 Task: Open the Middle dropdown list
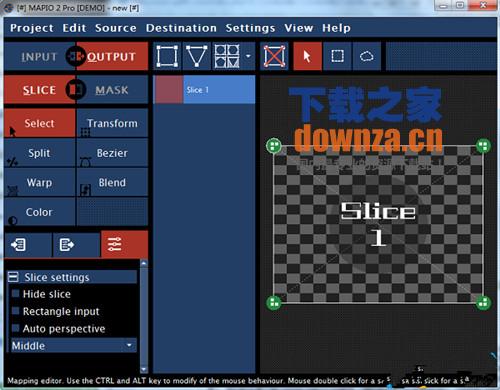[x=73, y=345]
